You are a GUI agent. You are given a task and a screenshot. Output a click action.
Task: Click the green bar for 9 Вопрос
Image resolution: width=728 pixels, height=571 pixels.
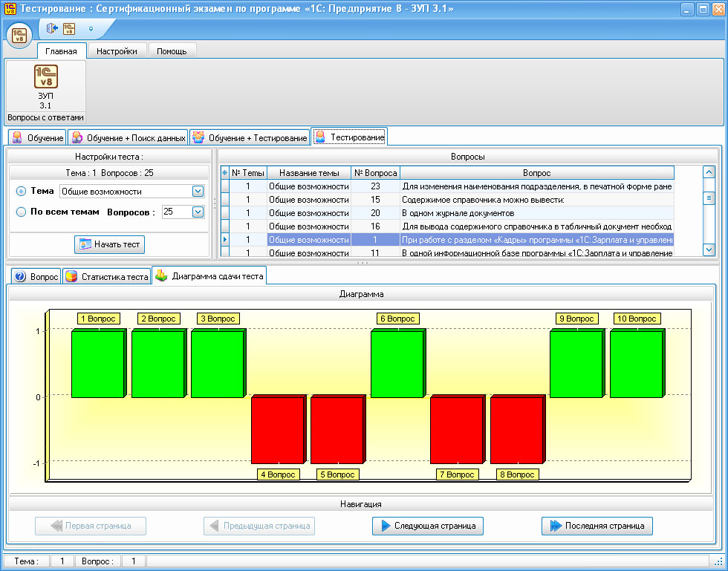point(577,364)
